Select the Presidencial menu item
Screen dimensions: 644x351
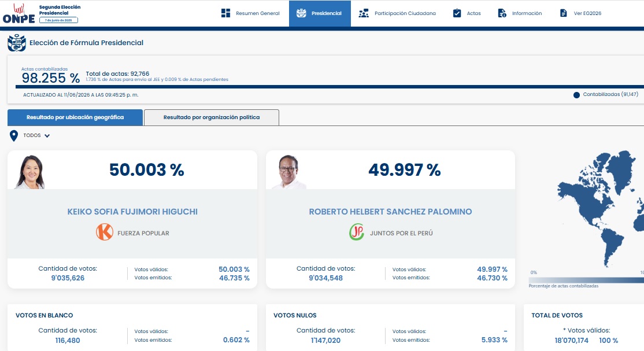pos(320,13)
